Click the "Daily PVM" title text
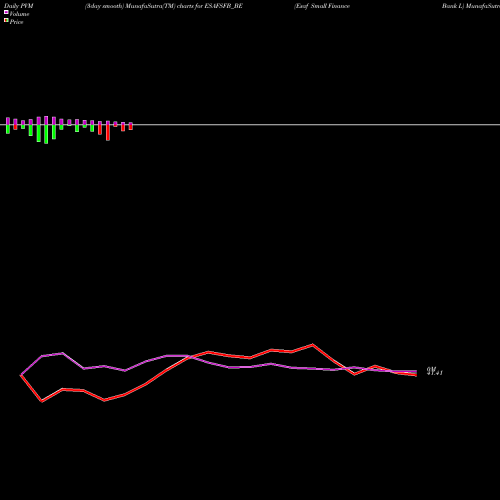The height and width of the screenshot is (500, 500). [19, 6]
